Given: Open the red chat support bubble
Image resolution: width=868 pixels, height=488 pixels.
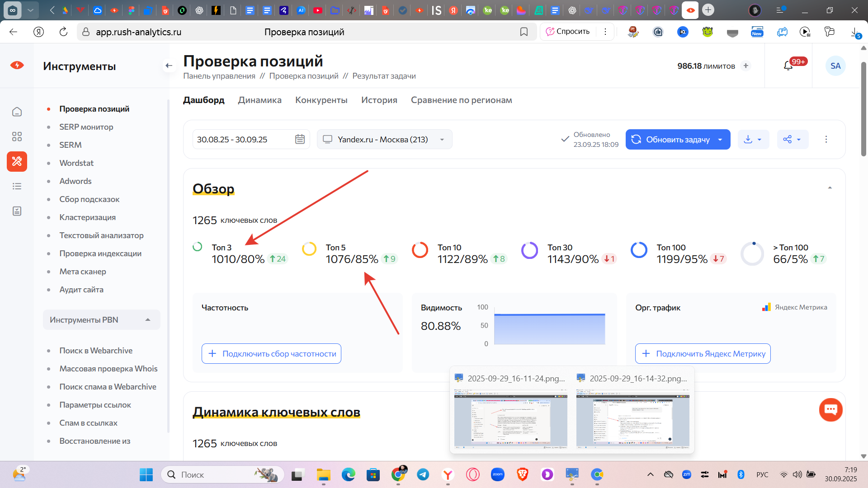Looking at the screenshot, I should [830, 409].
